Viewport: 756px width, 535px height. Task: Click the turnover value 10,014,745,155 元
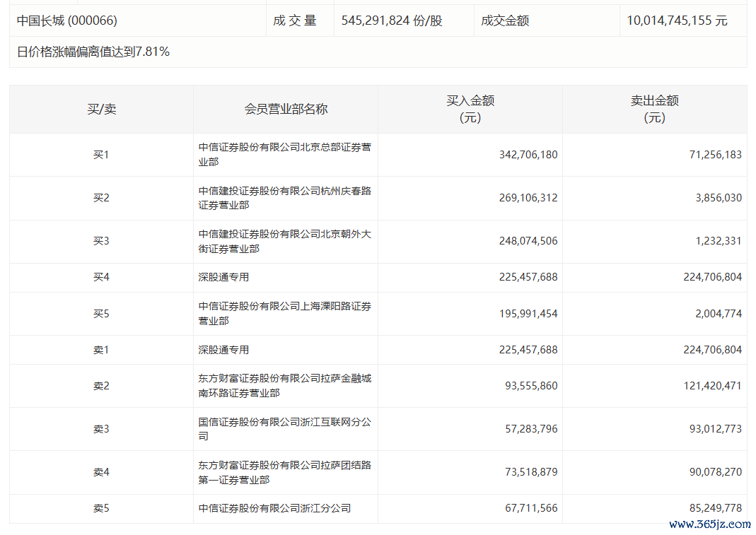point(677,20)
